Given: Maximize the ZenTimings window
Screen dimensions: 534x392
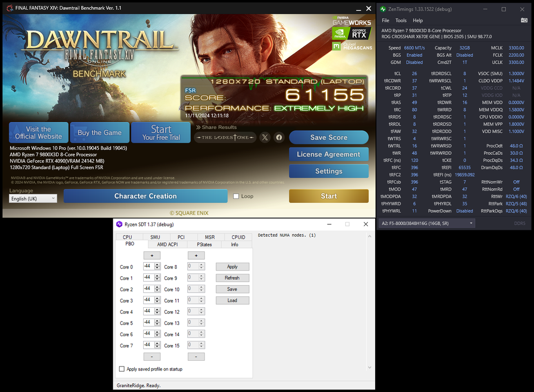Looking at the screenshot, I should click(504, 9).
